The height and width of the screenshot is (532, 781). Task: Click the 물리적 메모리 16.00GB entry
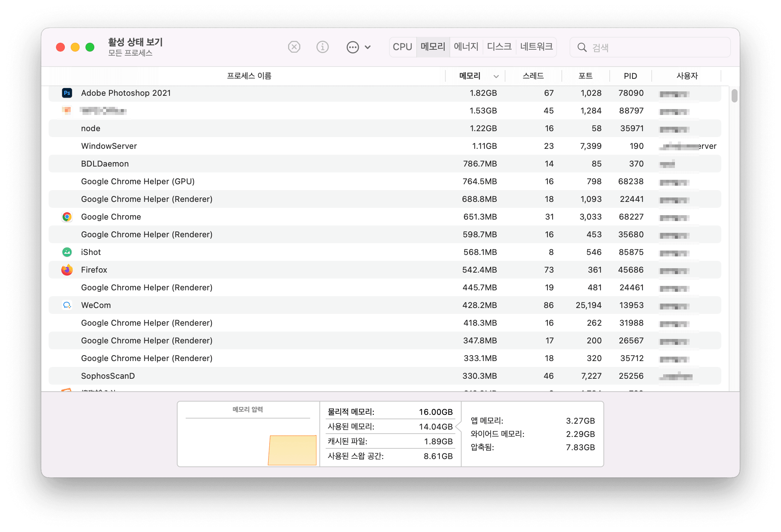click(x=390, y=412)
